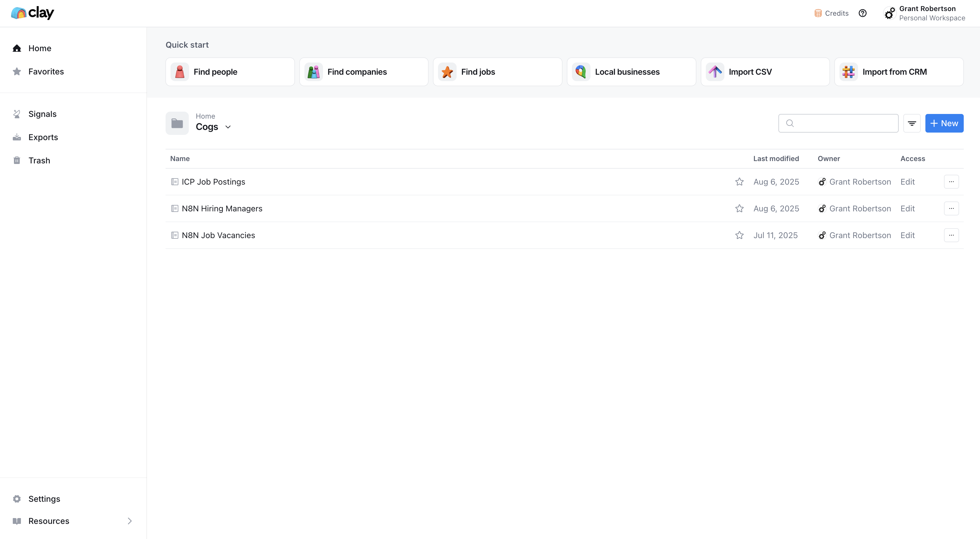Viewport: 980px width, 539px height.
Task: Open Signals in the sidebar
Action: (42, 114)
